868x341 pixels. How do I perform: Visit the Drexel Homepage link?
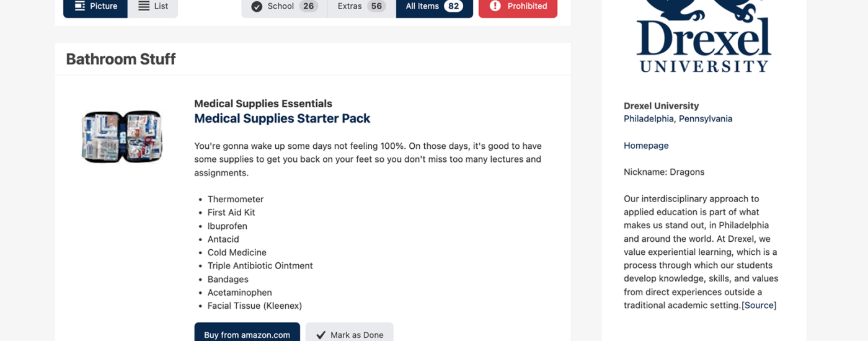pos(646,146)
